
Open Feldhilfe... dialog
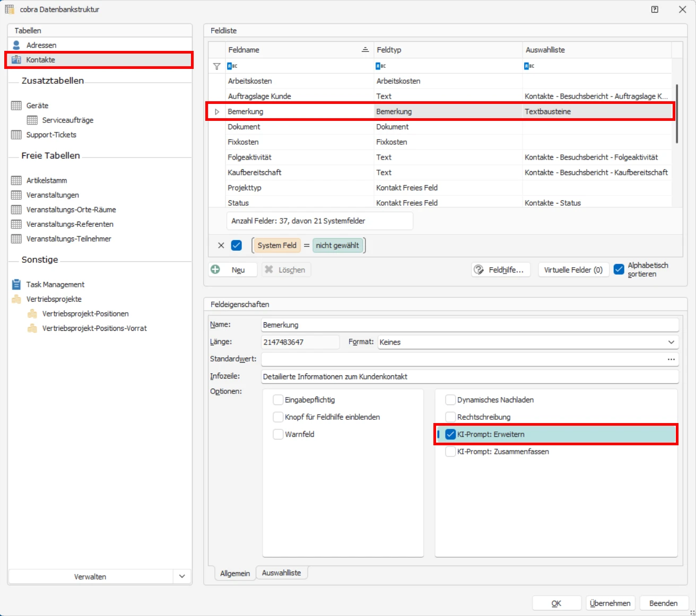point(501,270)
